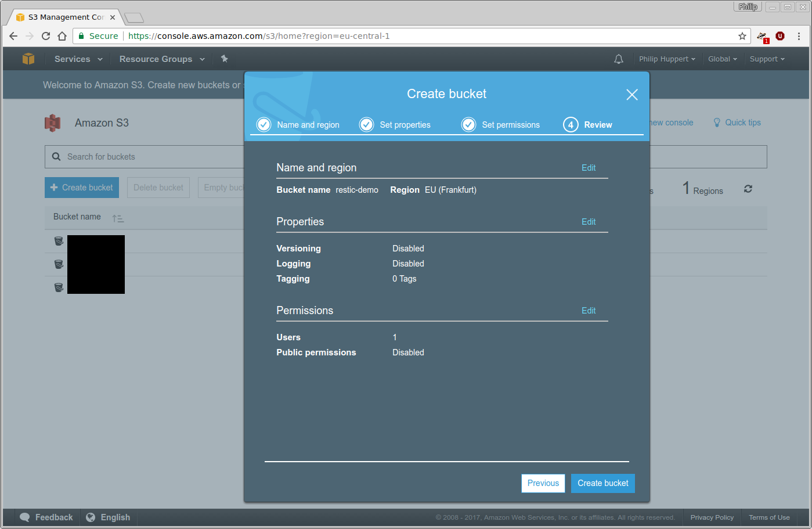Screen dimensions: 812x529
Task: Click the AWS cube logo icon
Action: coord(28,59)
